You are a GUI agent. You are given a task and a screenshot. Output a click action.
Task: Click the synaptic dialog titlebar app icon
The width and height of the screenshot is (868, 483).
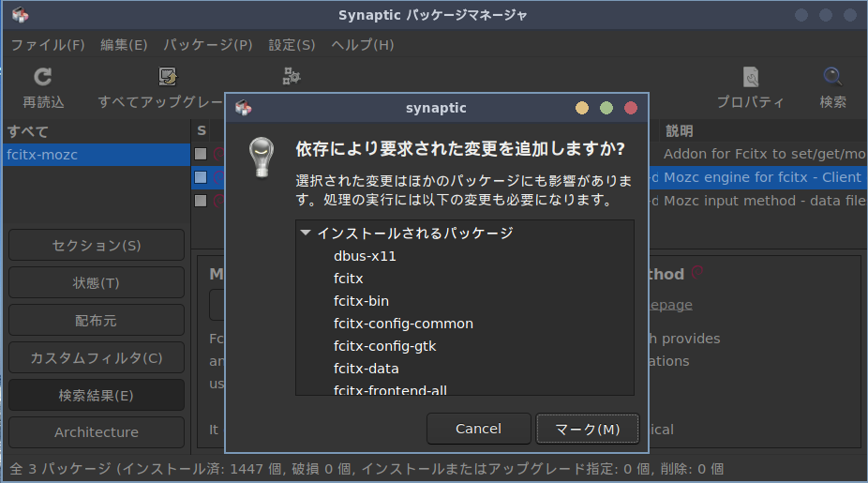243,108
